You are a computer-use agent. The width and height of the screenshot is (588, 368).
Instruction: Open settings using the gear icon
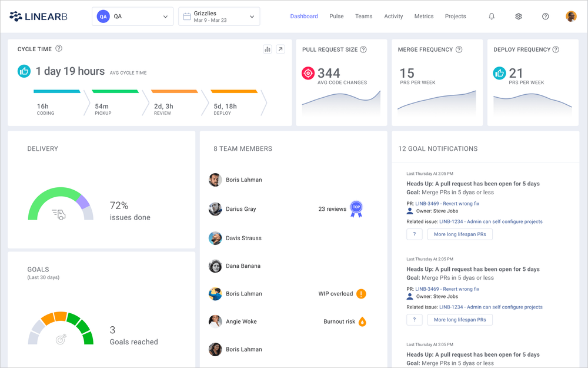point(518,16)
